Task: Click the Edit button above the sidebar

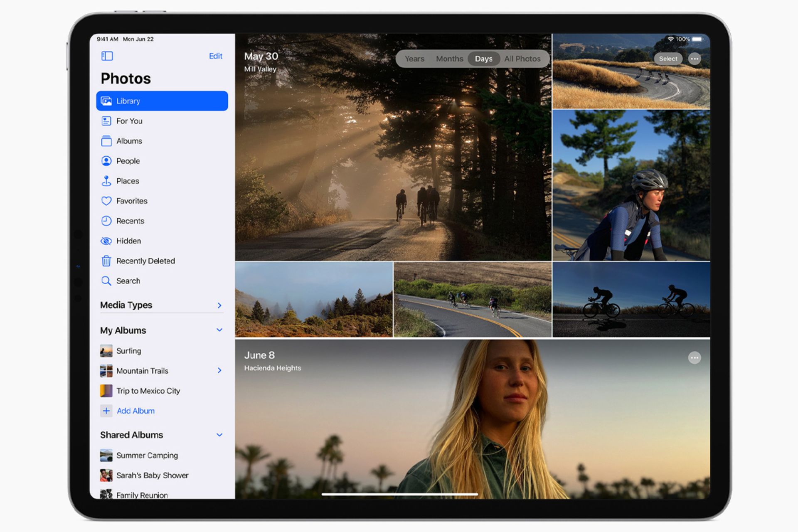Action: (x=215, y=56)
